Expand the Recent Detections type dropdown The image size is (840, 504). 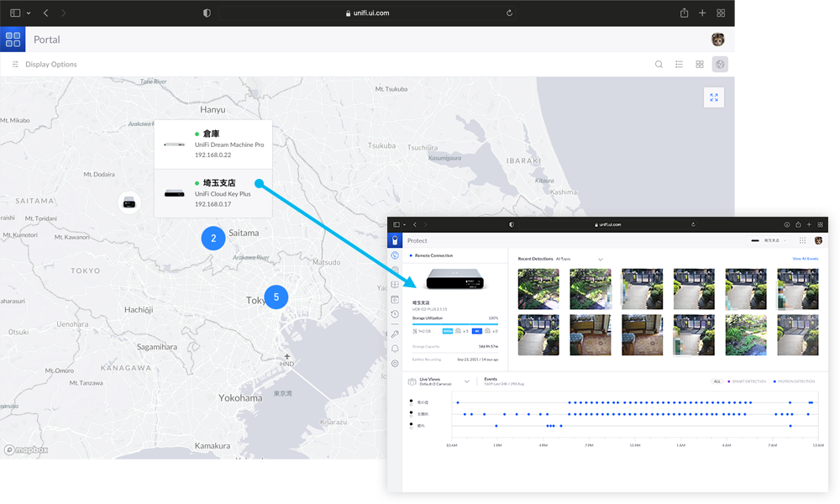coord(601,260)
